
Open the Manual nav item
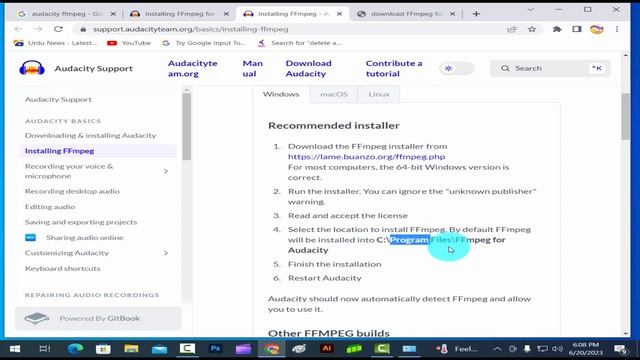coord(253,68)
